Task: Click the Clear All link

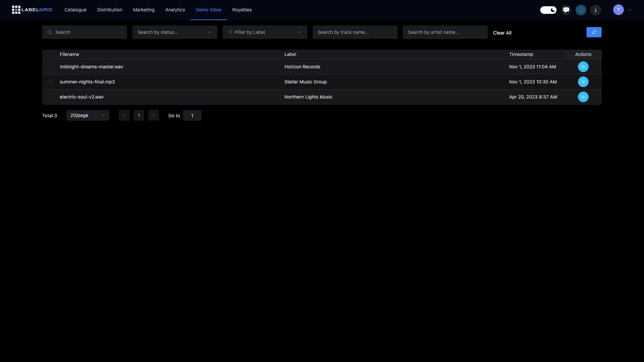Action: [502, 33]
